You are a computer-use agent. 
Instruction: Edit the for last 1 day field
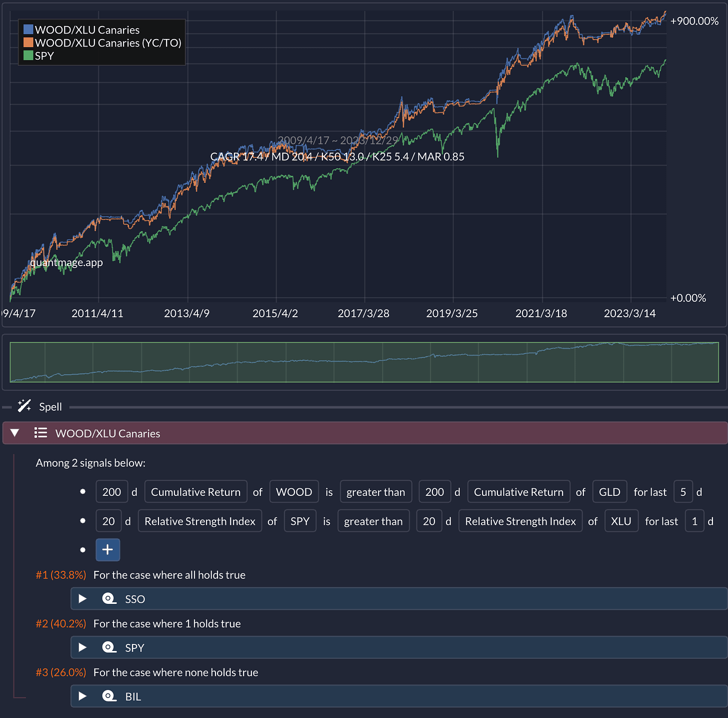pyautogui.click(x=694, y=521)
